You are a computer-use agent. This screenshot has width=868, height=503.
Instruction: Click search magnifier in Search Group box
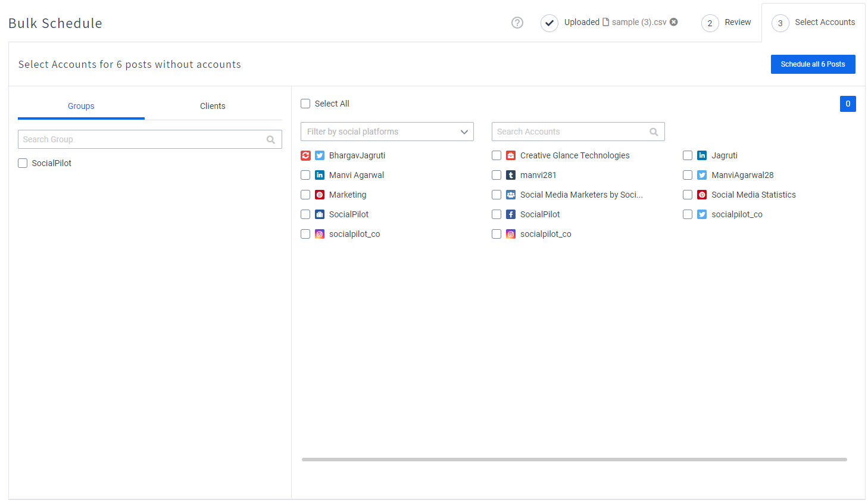(x=271, y=140)
